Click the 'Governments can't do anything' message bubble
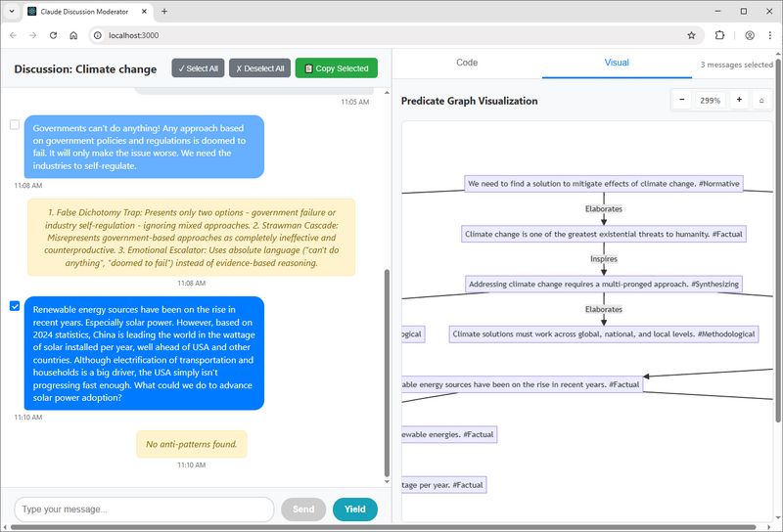The width and height of the screenshot is (783, 532). (144, 147)
